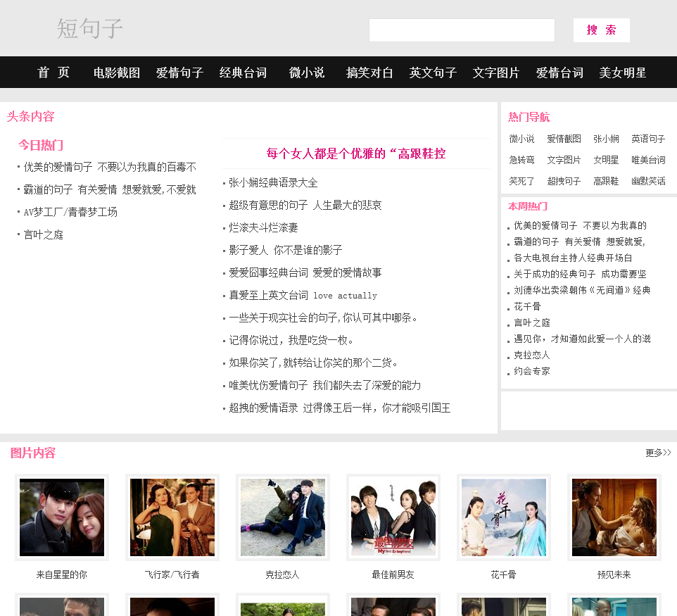Open 各大电视台主持人经典开场白
The image size is (677, 616).
tap(573, 258)
